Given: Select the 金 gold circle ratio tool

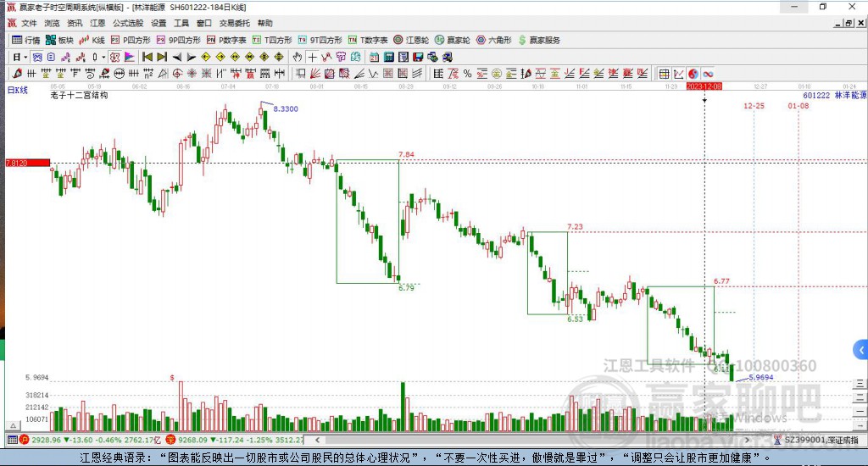Looking at the screenshot, I should pyautogui.click(x=497, y=74).
